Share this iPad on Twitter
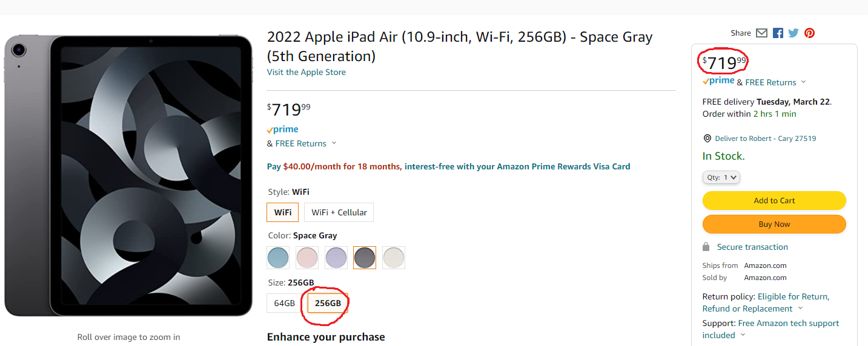868x346 pixels. tap(793, 33)
